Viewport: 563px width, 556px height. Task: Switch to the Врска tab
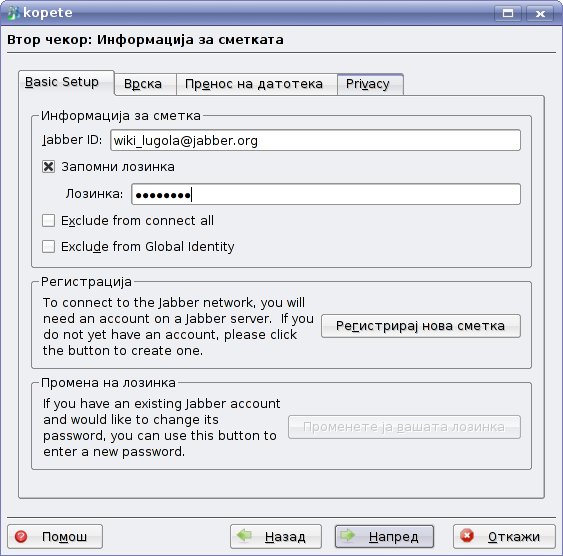145,84
